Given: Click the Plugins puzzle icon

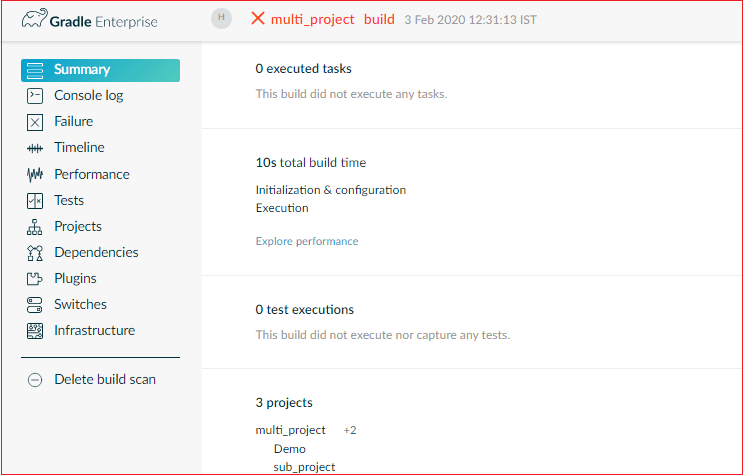Looking at the screenshot, I should click(35, 279).
